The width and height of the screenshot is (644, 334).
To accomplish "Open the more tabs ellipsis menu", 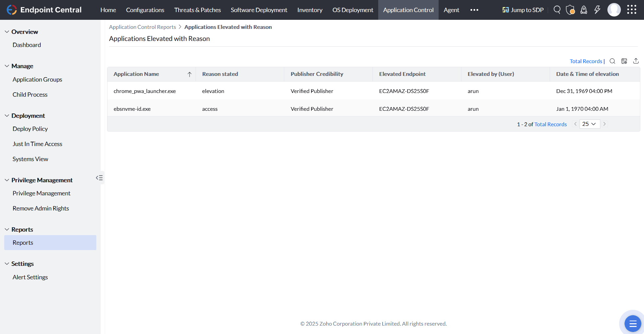I will click(x=474, y=10).
